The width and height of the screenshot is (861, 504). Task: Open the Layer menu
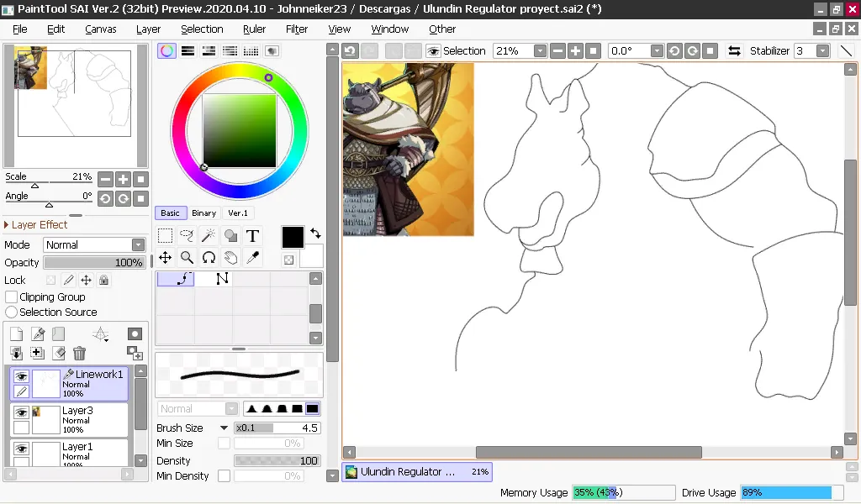point(148,29)
